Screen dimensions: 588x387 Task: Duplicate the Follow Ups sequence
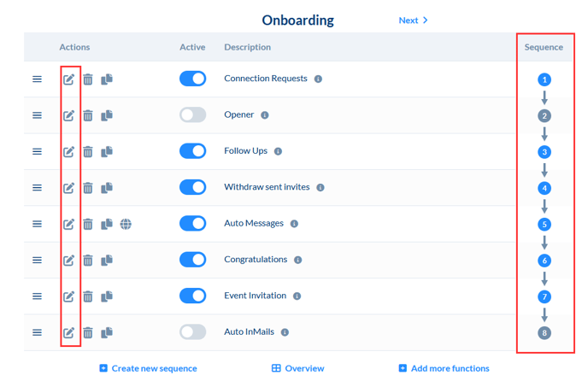107,152
